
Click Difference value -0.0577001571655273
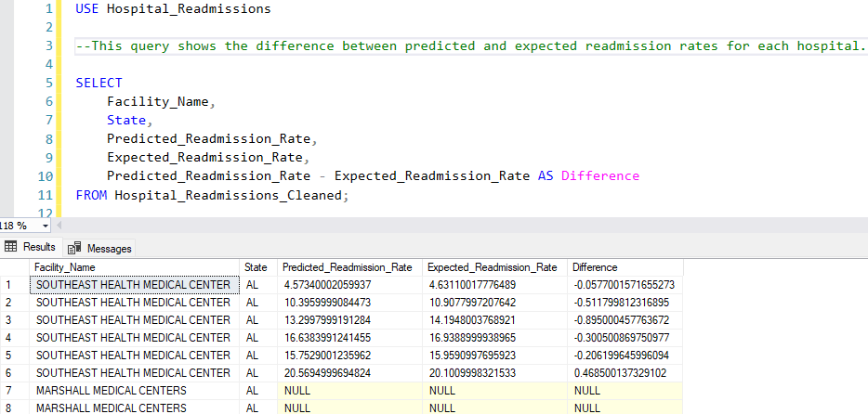625,285
